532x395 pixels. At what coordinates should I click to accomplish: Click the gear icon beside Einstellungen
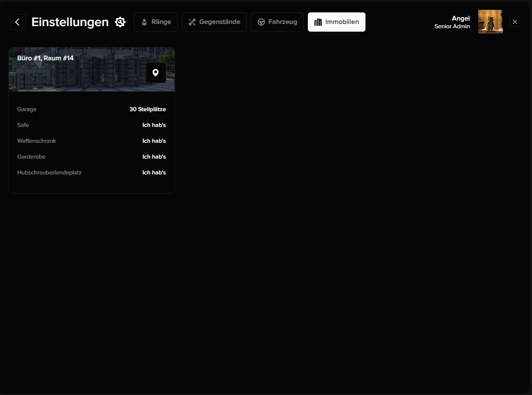(120, 22)
